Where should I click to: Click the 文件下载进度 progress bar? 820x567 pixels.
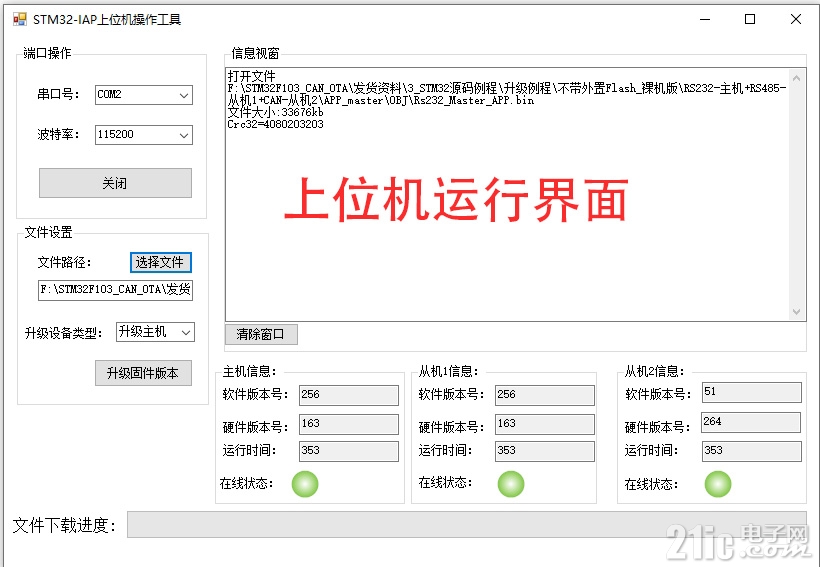point(466,525)
